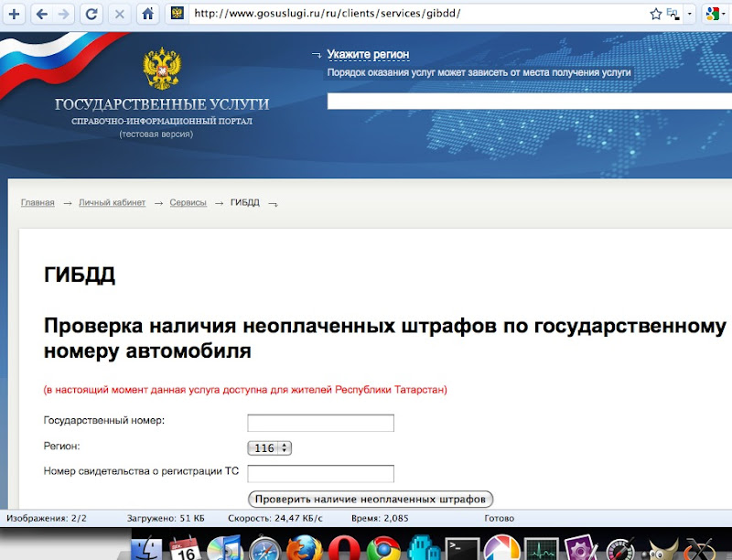Click Время: 2,085 status entry
Image resolution: width=732 pixels, height=560 pixels.
(x=380, y=518)
